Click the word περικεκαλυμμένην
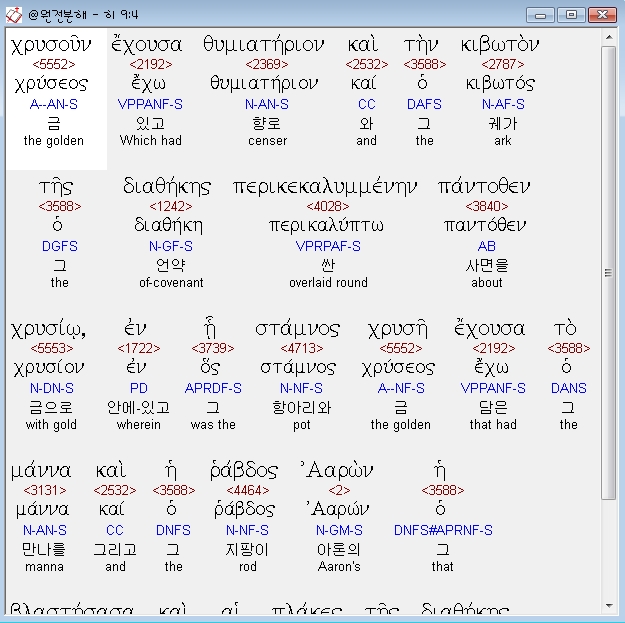This screenshot has height=623, width=625. pos(325,187)
